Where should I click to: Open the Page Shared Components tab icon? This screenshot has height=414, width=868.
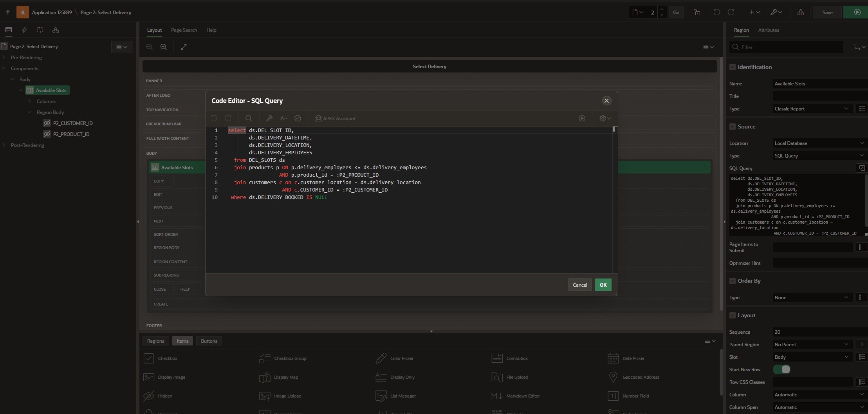[56, 30]
